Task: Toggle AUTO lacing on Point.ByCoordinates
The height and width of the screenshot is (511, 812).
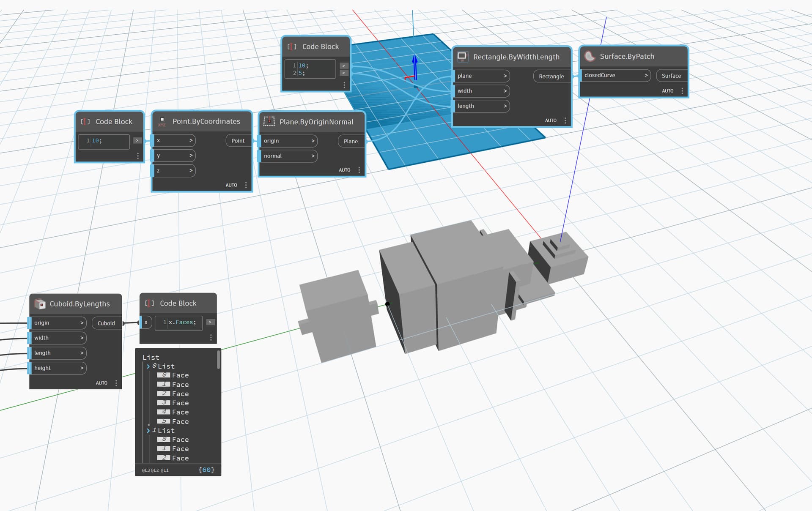Action: tap(231, 185)
